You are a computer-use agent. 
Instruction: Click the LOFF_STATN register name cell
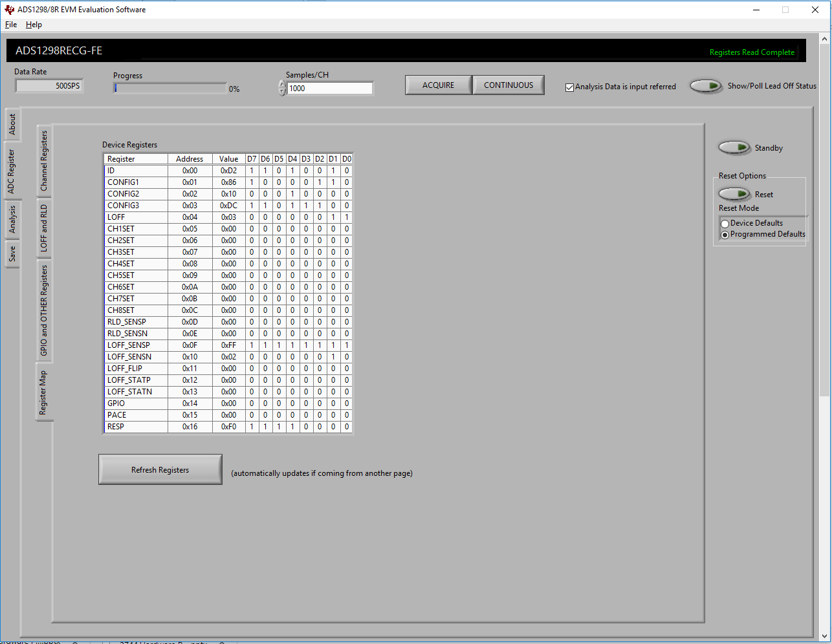(x=136, y=392)
